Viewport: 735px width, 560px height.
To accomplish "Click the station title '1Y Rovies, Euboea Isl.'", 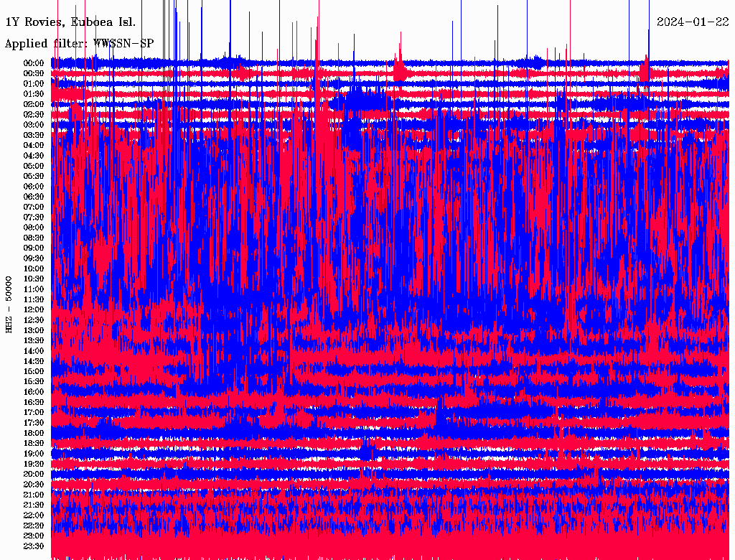I will point(70,22).
